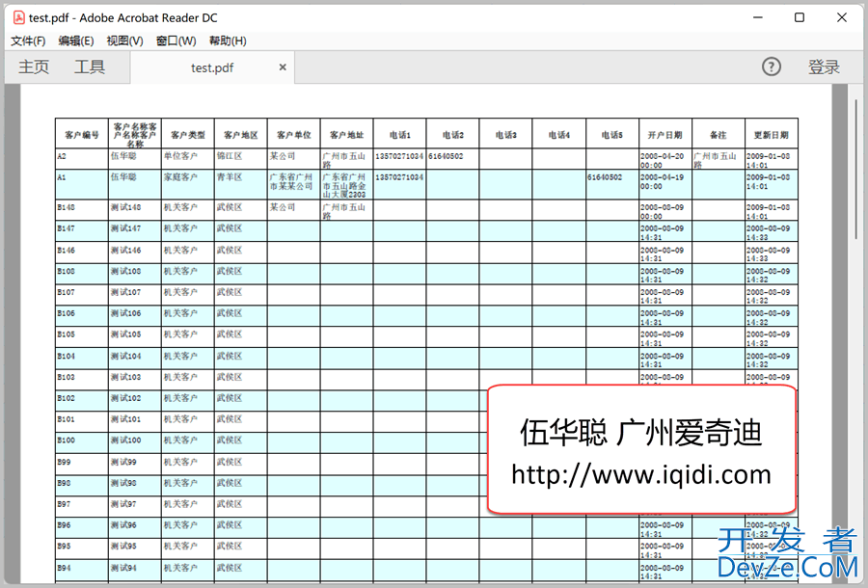Click the 电话4 column header

click(559, 134)
